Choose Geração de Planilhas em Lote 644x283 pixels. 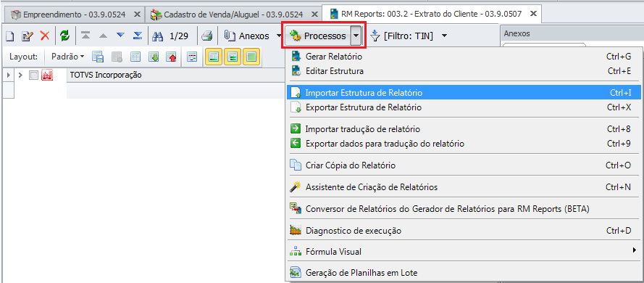point(464,273)
